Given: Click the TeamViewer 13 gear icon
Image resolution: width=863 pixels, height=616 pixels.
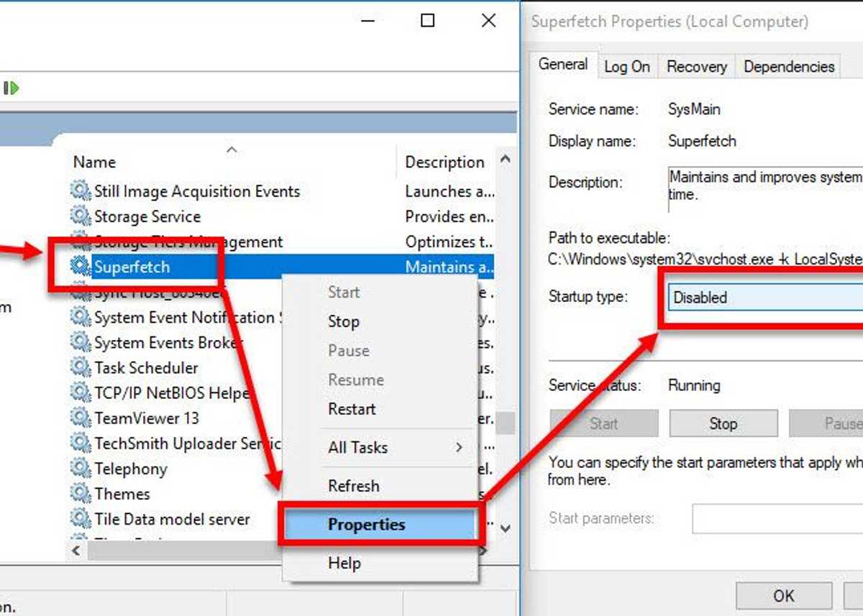Looking at the screenshot, I should coord(81,418).
